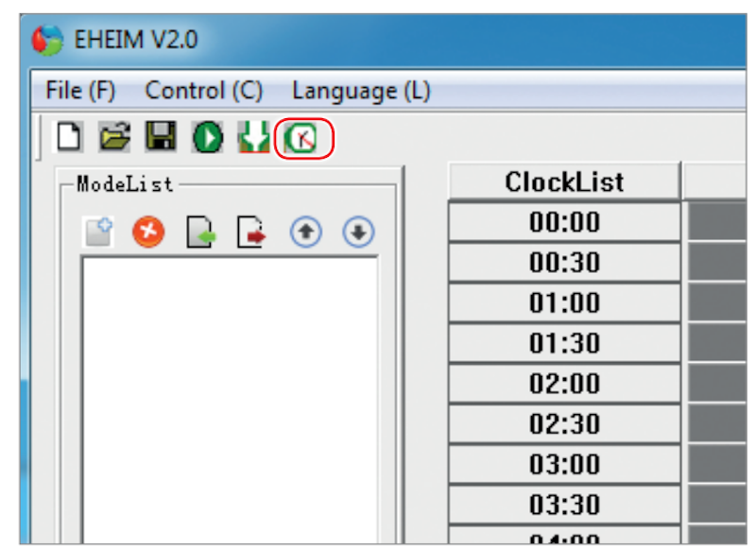The image size is (756, 550).
Task: Select the 03:30 clock time row
Action: pyautogui.click(x=564, y=506)
